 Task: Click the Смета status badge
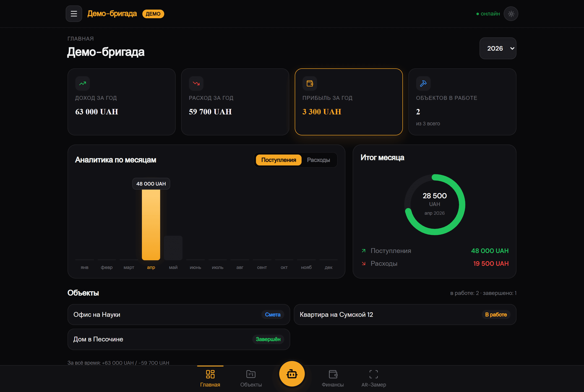point(273,315)
